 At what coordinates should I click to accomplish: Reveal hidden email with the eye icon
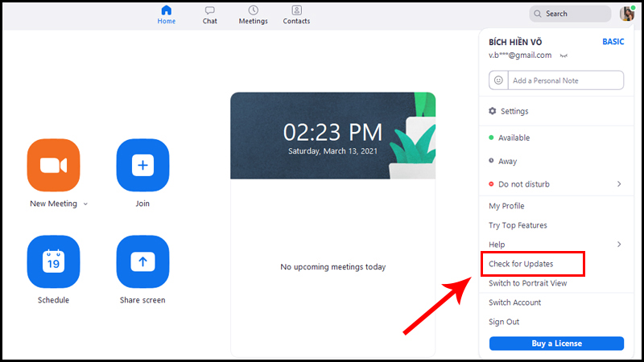563,56
